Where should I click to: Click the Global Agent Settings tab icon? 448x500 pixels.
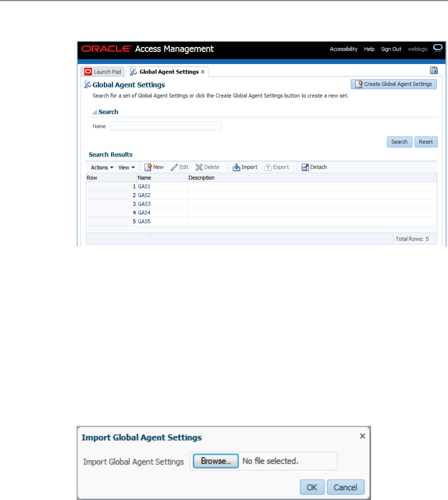pos(133,72)
